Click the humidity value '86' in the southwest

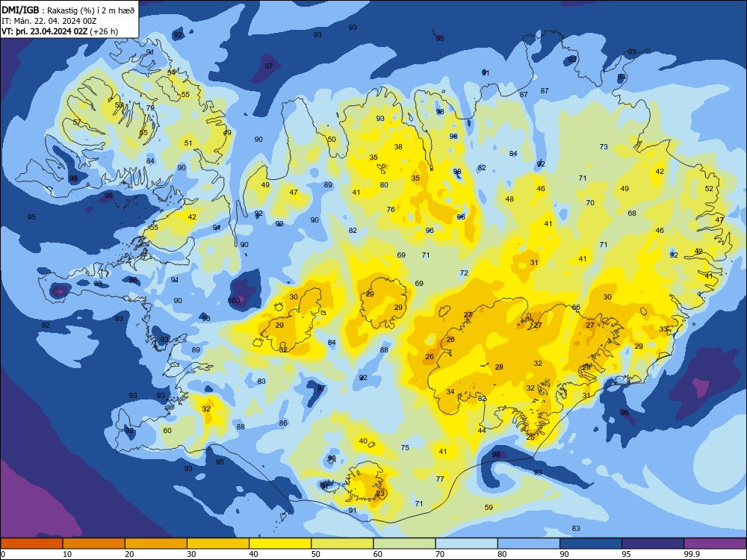[283, 423]
